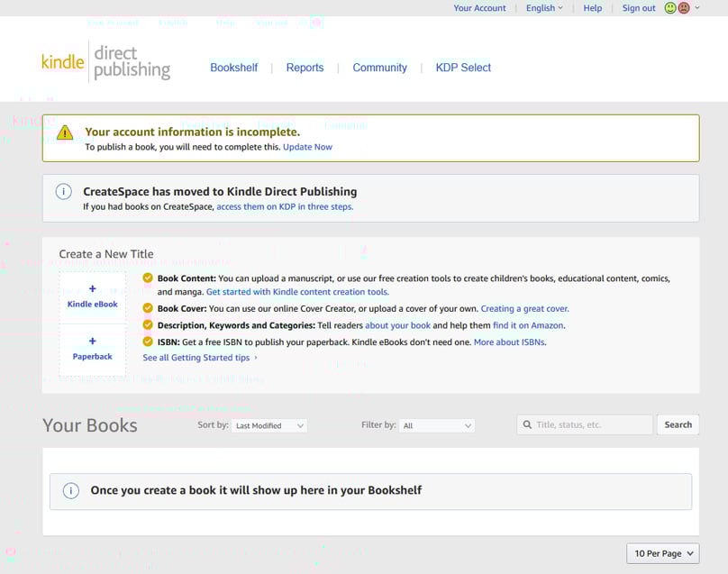Click the checkmark bullet next to Book Content
The width and height of the screenshot is (728, 574).
point(149,278)
